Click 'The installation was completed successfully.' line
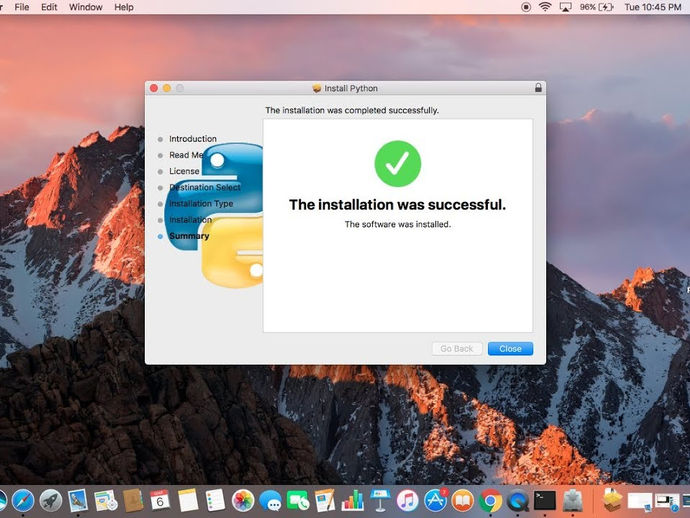 [x=352, y=110]
